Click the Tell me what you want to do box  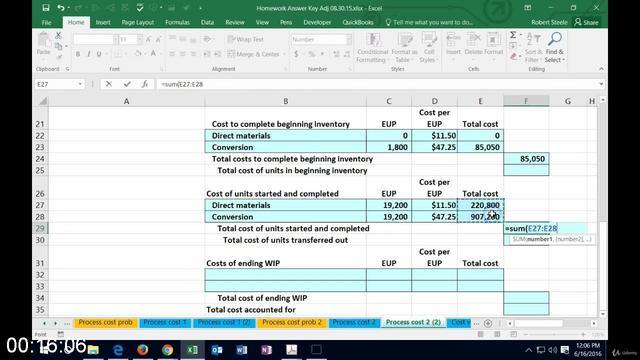click(429, 22)
